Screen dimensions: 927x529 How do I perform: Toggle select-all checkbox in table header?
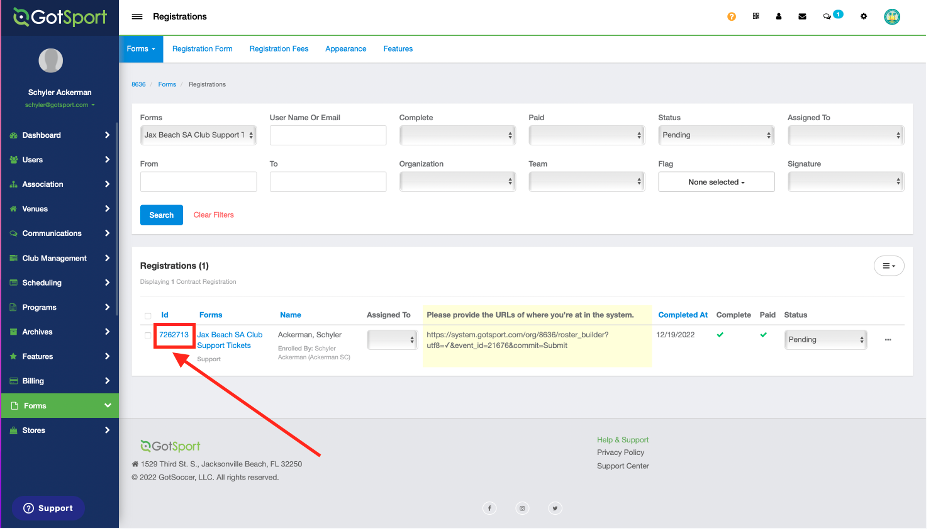click(x=148, y=316)
